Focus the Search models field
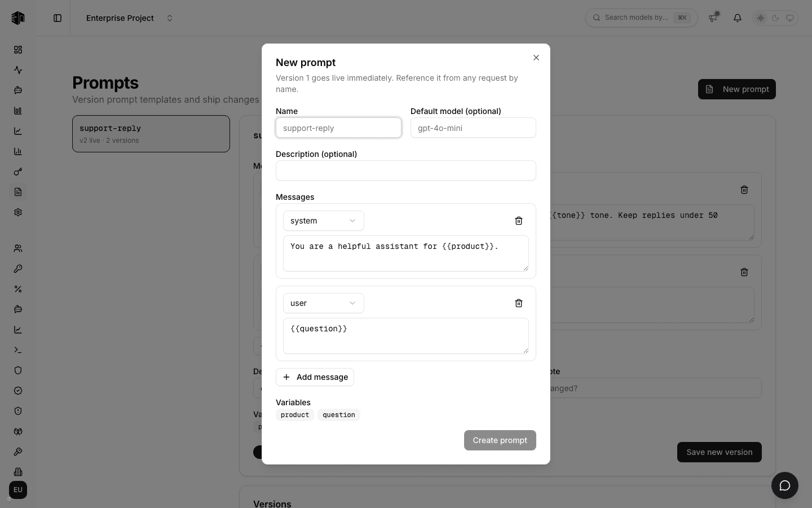 click(642, 18)
